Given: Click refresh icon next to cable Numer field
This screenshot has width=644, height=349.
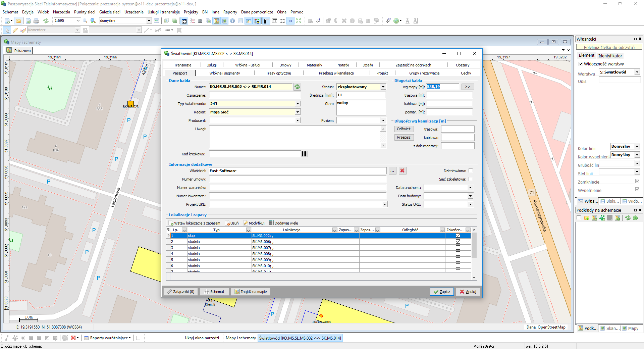Looking at the screenshot, I should (297, 87).
